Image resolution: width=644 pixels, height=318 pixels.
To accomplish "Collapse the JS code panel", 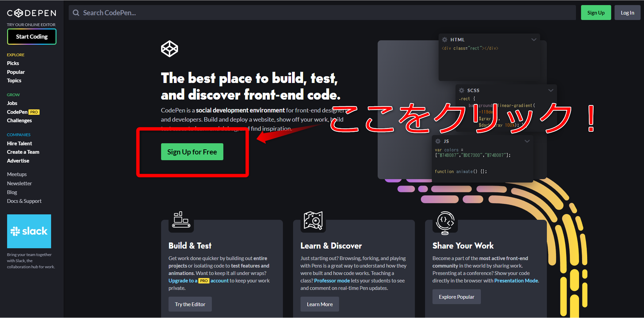I will tap(527, 141).
